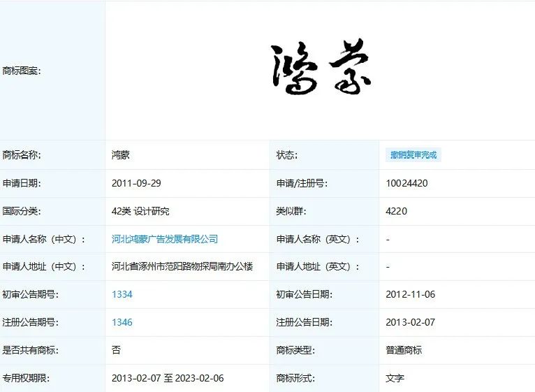Select trademark form value 文字
Viewport: 535px width, 392px height.
[x=395, y=378]
